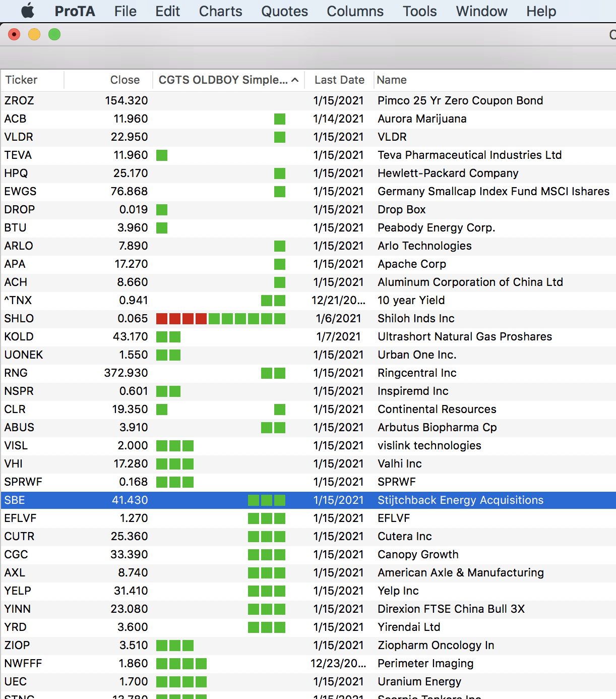Click the KOLD ticker
616x699 pixels.
point(19,336)
